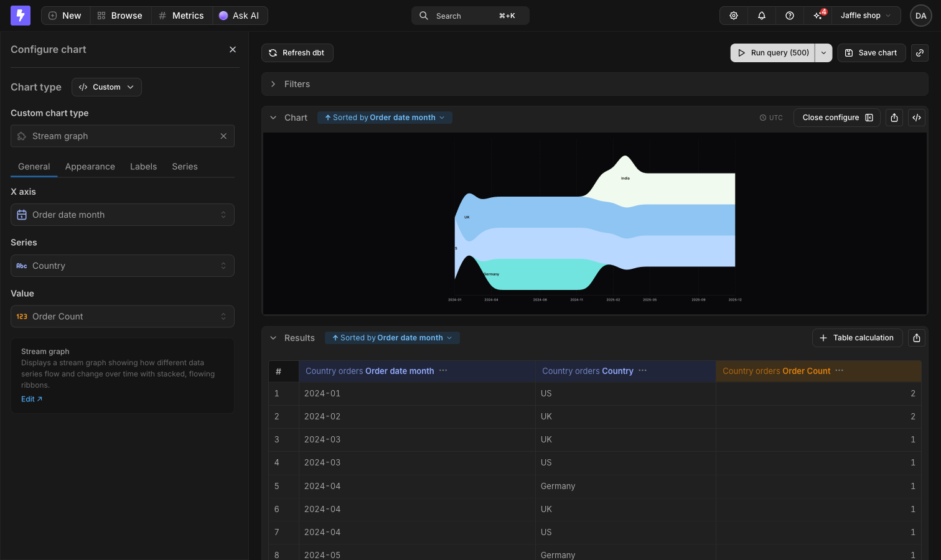Viewport: 941px width, 560px height.
Task: Open results Sorted by Order date month dropdown
Action: click(392, 338)
